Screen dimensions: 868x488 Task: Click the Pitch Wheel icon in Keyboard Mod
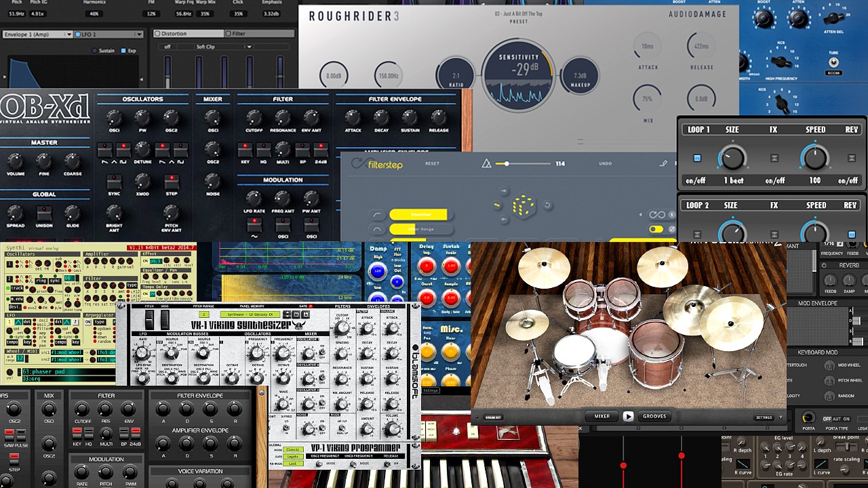point(829,380)
